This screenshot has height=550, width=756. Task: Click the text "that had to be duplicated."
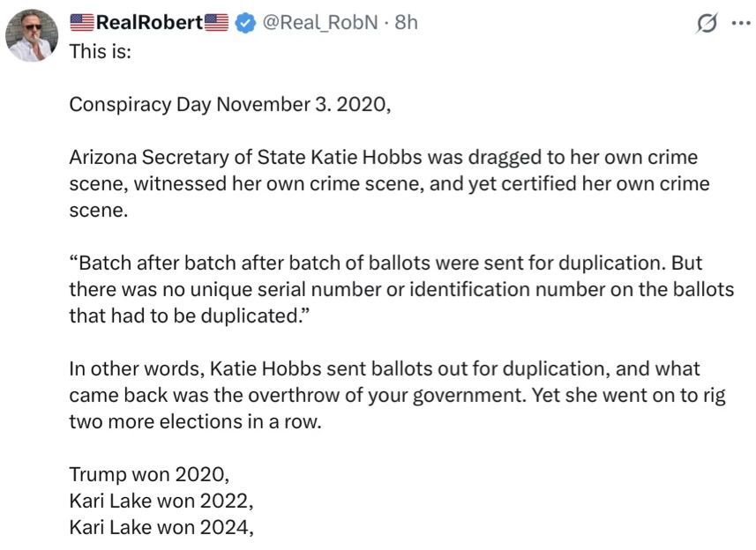click(184, 316)
